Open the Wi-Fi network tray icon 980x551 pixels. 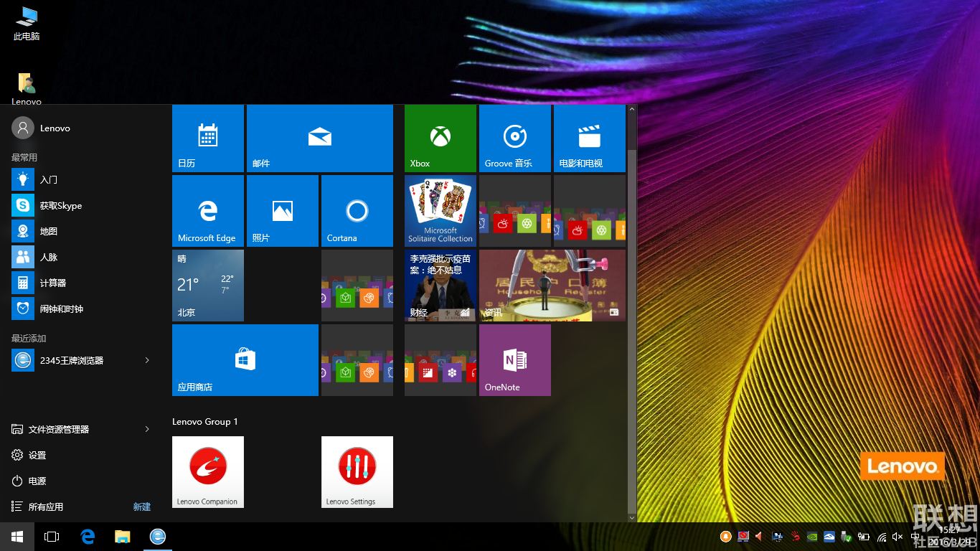point(882,536)
